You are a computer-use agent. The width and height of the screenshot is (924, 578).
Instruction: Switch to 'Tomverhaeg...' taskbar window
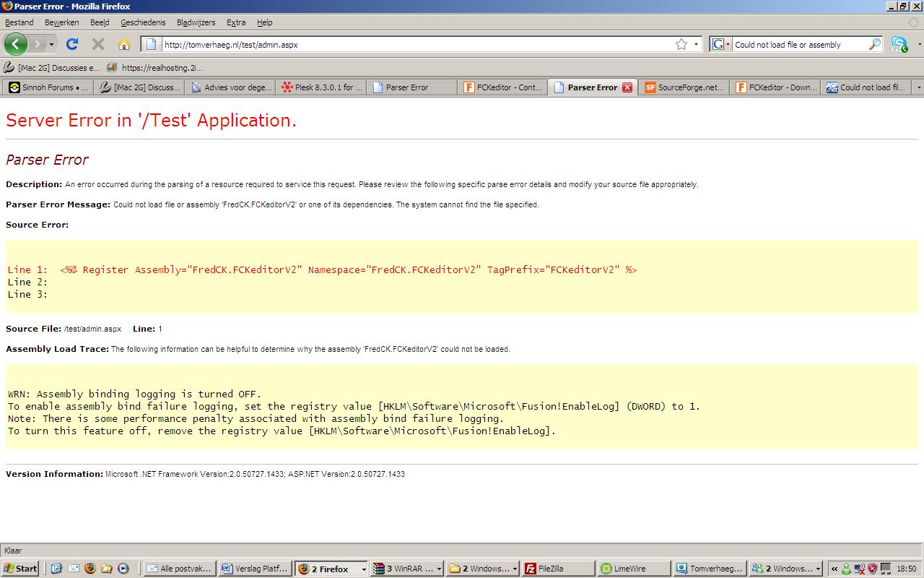710,569
